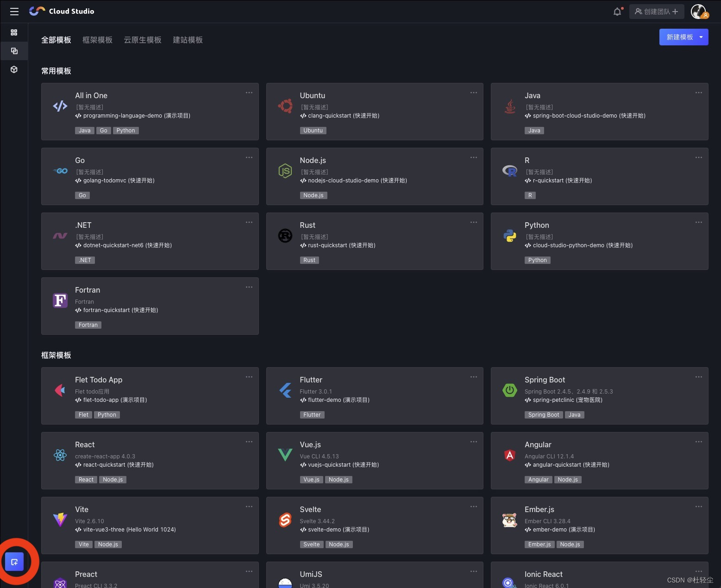721x588 pixels.
Task: Click the R logo icon
Action: pos(510,171)
